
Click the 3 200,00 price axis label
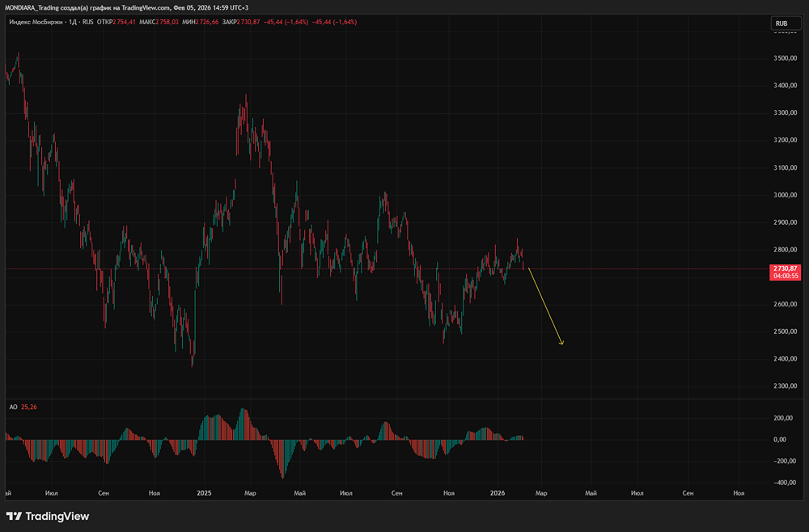tap(786, 140)
